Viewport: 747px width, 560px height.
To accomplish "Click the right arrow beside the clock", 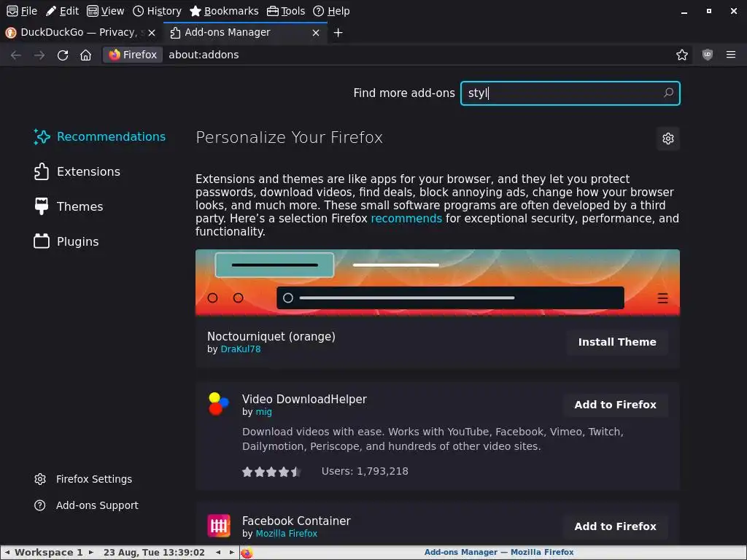I will tap(232, 553).
